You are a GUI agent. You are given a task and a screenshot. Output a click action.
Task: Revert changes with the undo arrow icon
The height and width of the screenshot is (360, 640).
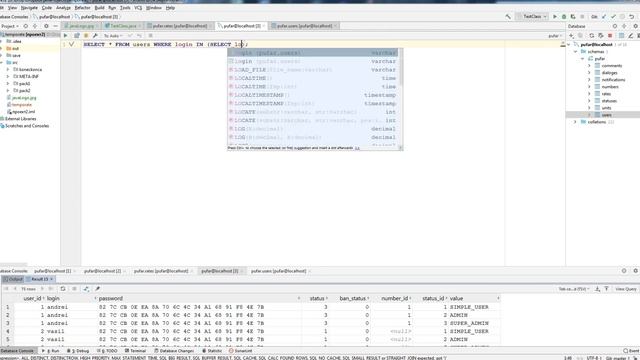tap(631, 16)
